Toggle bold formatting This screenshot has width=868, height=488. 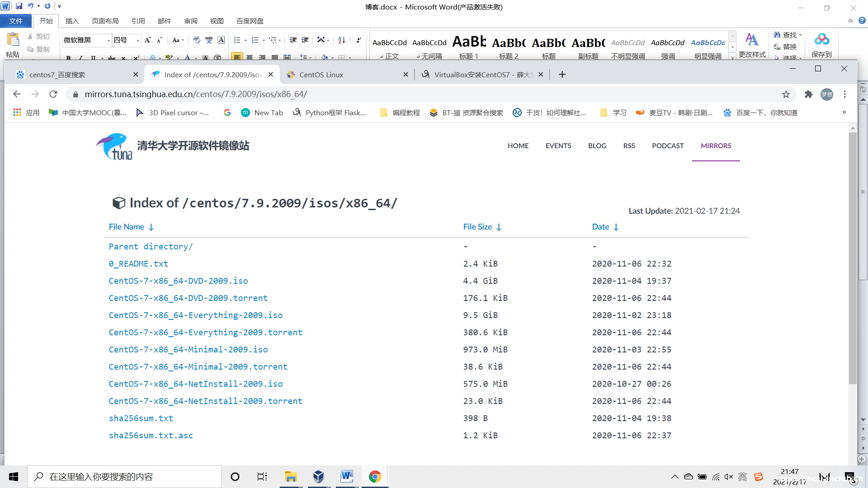click(68, 58)
